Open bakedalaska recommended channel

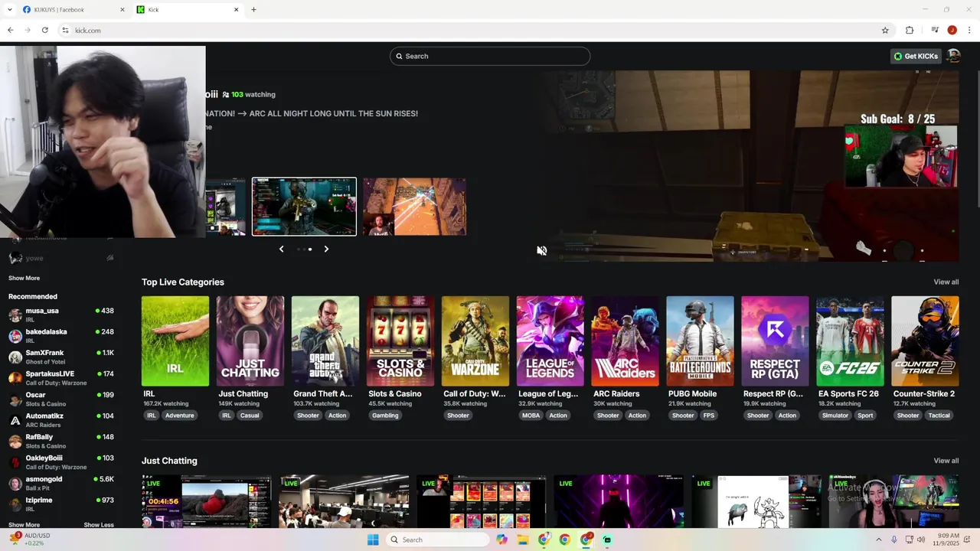click(61, 336)
